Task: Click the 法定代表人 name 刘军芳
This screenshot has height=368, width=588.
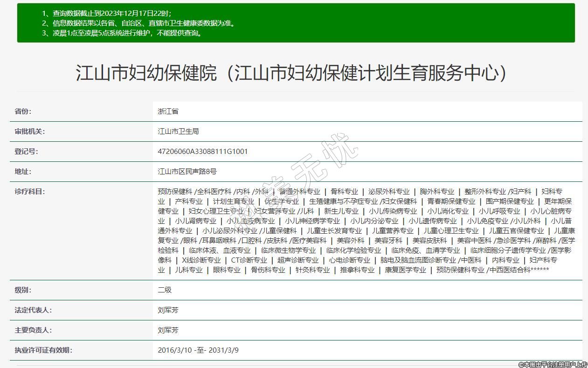Action: 168,310
